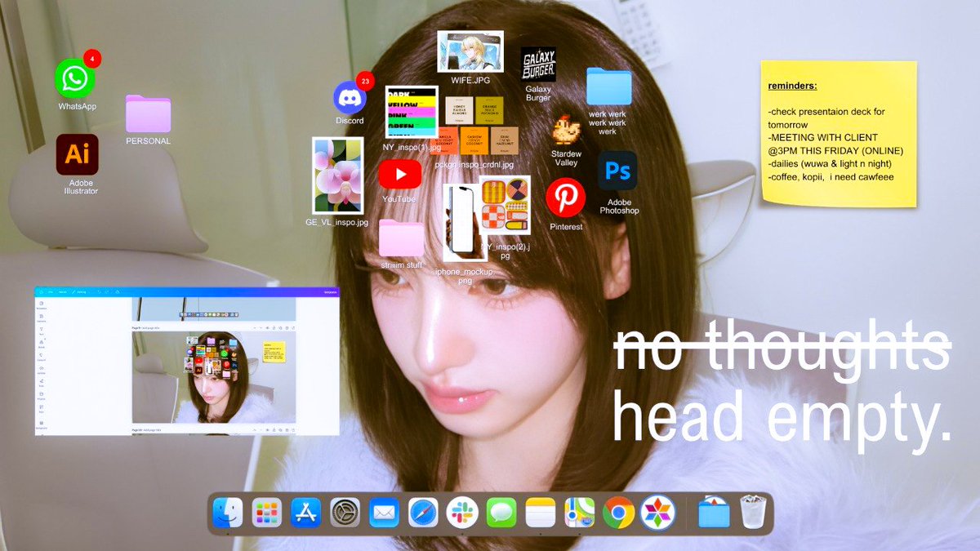
Task: Select the pink PERSONAL folder
Action: [x=148, y=114]
